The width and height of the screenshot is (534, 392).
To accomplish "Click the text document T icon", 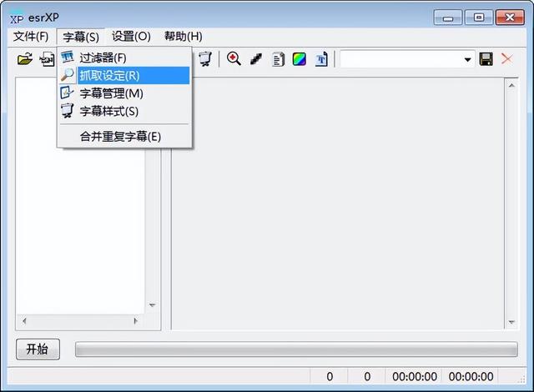I will [x=321, y=59].
